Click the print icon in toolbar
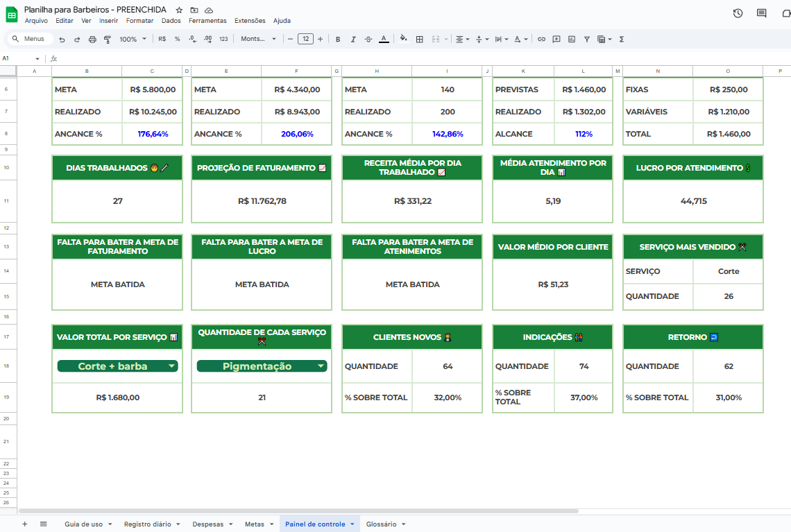Screen dimensions: 791x532 tap(92, 40)
